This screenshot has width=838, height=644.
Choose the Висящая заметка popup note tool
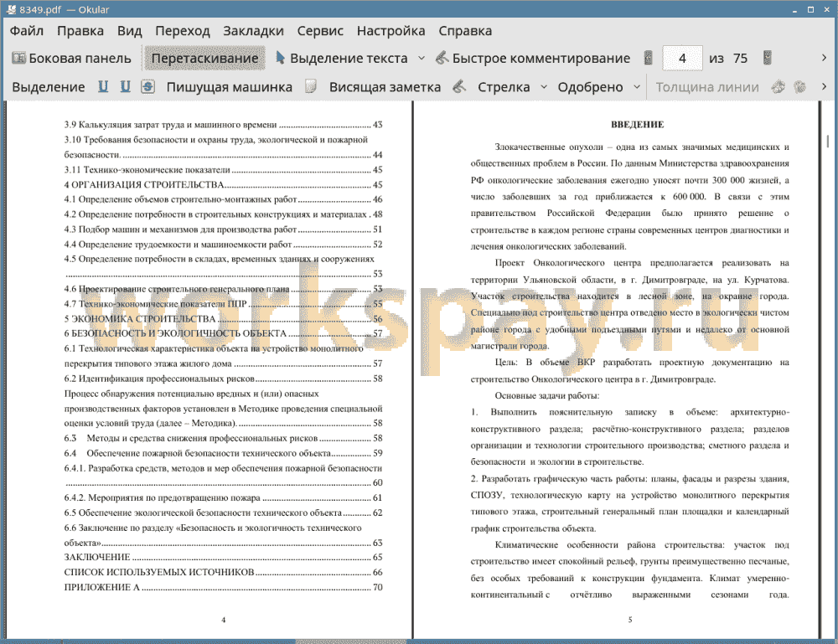point(385,87)
